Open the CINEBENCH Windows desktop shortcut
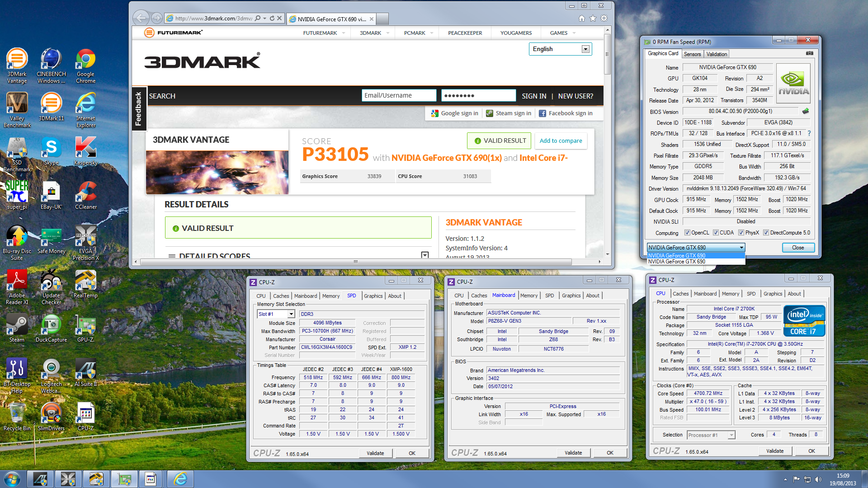The image size is (868, 488). point(51,66)
